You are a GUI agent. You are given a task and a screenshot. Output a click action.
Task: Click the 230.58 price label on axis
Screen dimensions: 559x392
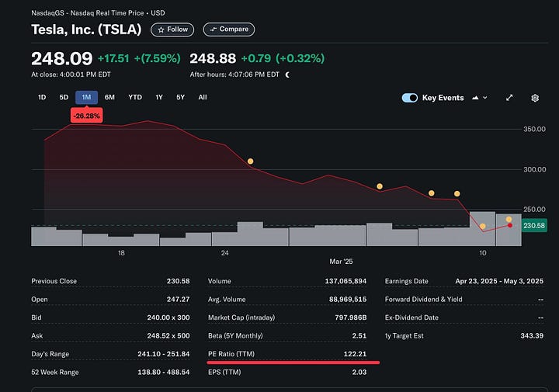point(534,226)
